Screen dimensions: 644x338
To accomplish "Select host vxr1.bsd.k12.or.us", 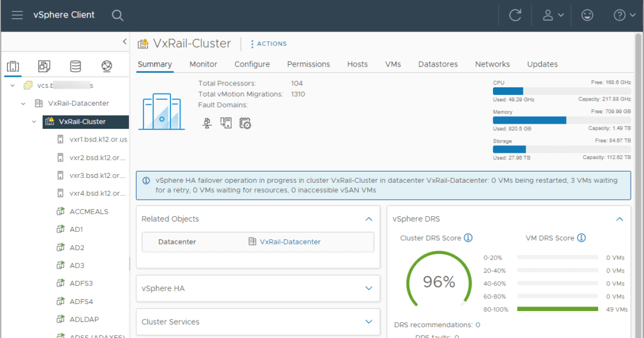I will click(98, 139).
